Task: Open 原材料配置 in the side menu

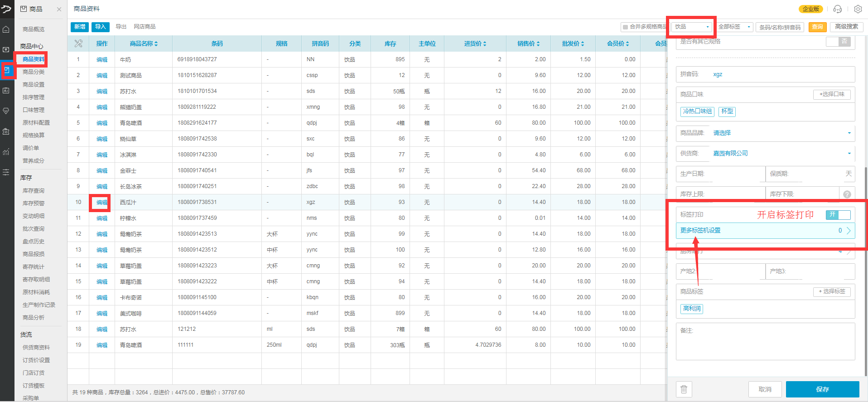Action: [36, 123]
